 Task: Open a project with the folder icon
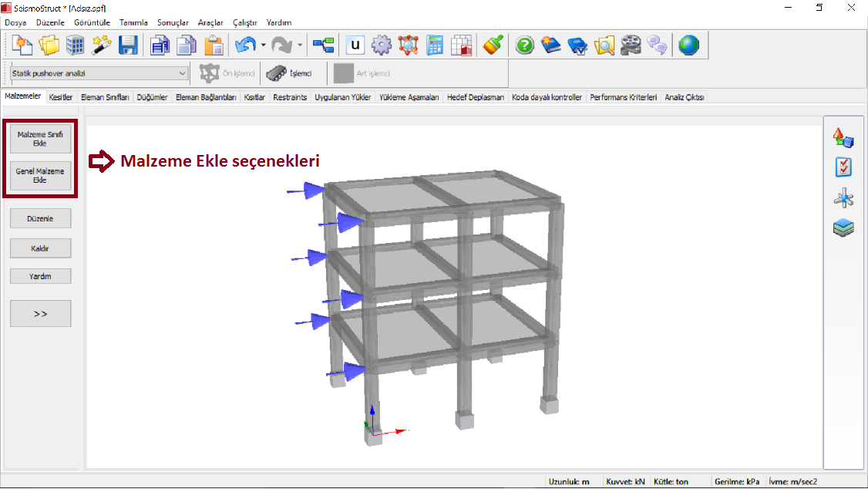(x=49, y=46)
